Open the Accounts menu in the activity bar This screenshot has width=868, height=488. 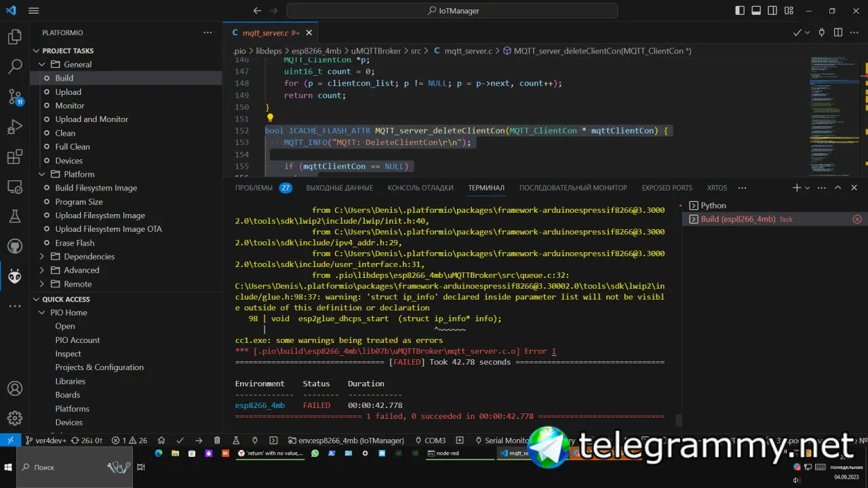[15, 388]
